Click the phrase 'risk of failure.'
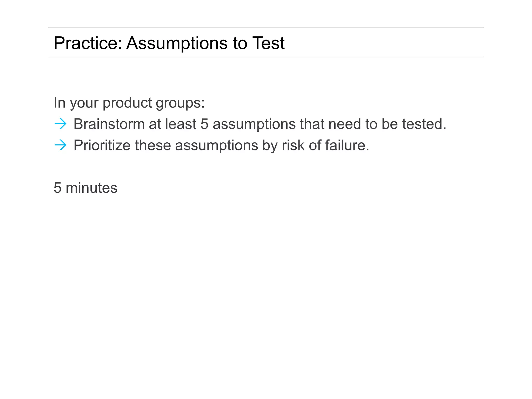 [x=325, y=145]
